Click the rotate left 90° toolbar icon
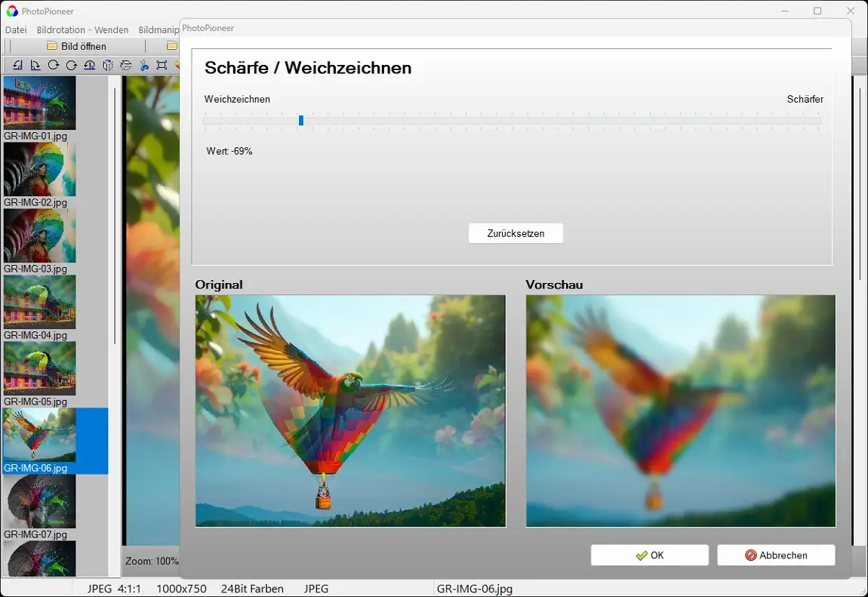This screenshot has height=597, width=868. (x=17, y=66)
